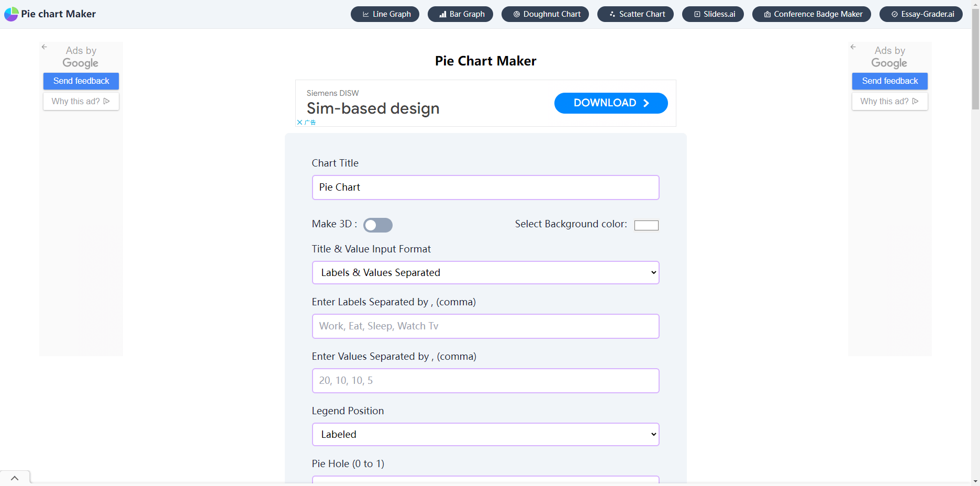The width and height of the screenshot is (980, 486).
Task: Open the Doughnut Chart maker
Action: pos(545,14)
